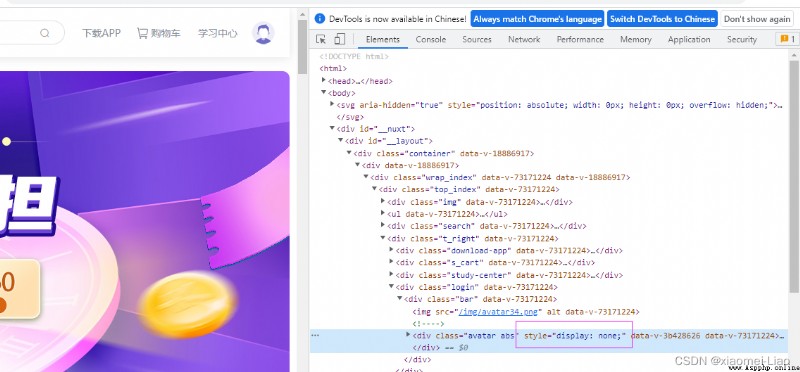Viewport: 800px width, 372px height.
Task: Open the shopping cart 购物车 icon
Action: point(142,33)
